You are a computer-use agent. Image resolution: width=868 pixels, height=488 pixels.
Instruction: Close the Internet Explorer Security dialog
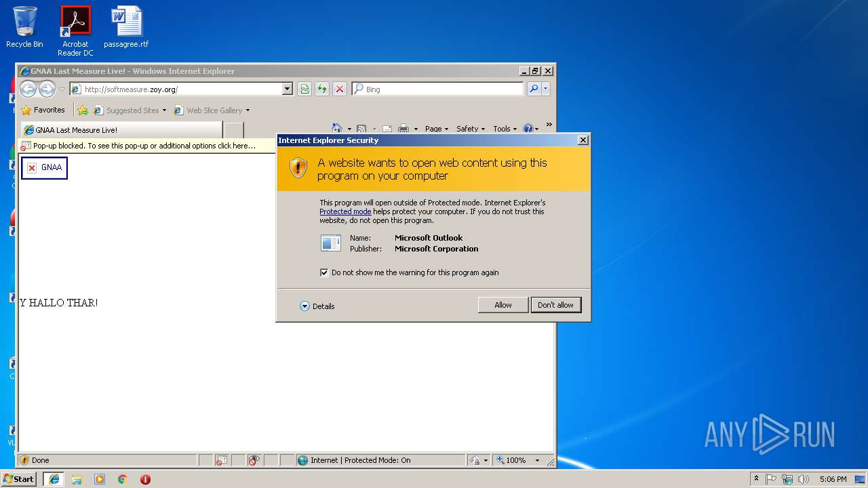click(583, 140)
